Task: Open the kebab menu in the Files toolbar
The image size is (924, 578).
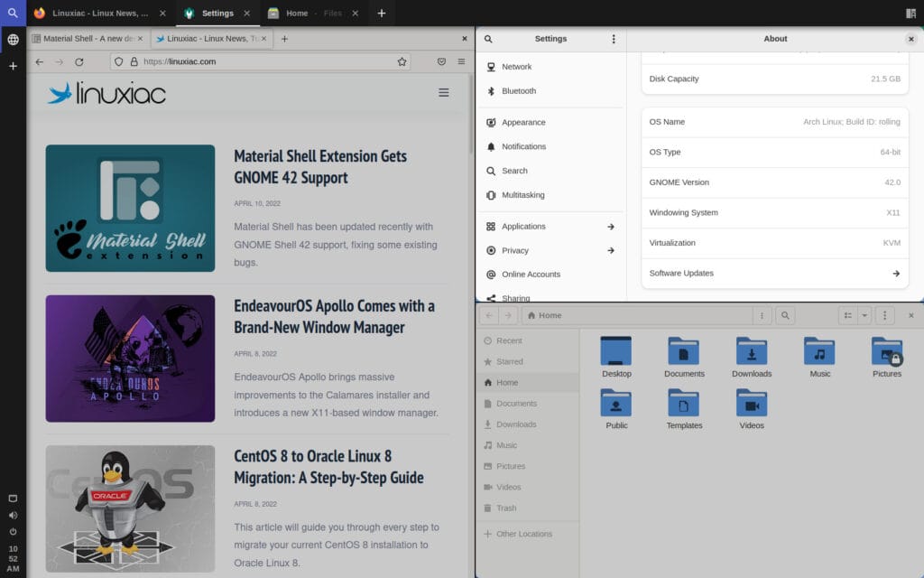Action: (x=884, y=314)
